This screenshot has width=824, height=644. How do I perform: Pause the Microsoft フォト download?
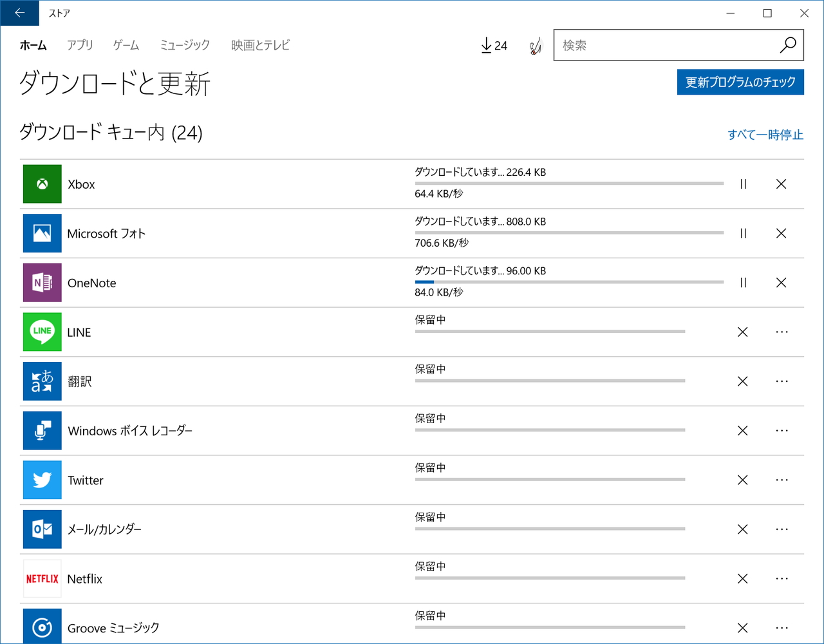tap(743, 233)
